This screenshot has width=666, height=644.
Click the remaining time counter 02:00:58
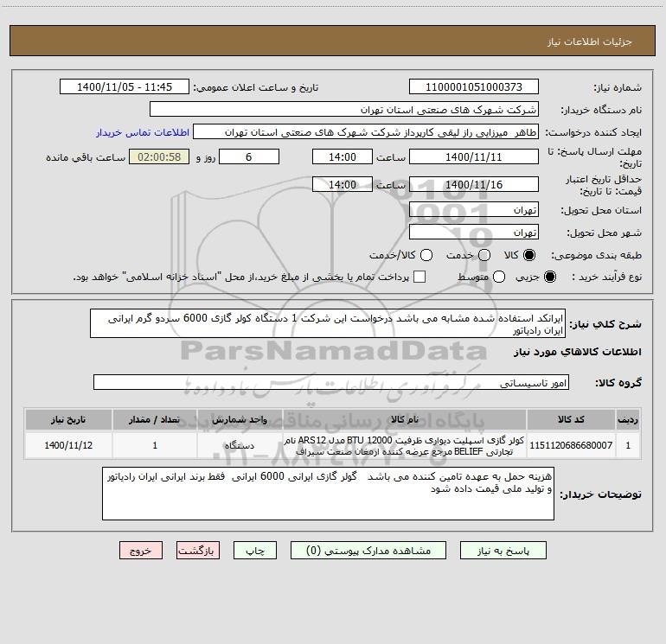pyautogui.click(x=159, y=156)
